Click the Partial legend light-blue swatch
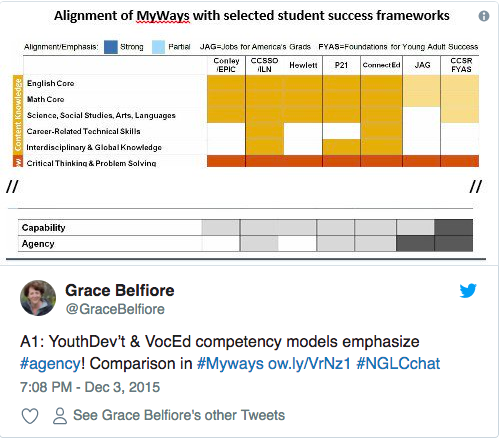This screenshot has width=501, height=441. click(x=158, y=47)
